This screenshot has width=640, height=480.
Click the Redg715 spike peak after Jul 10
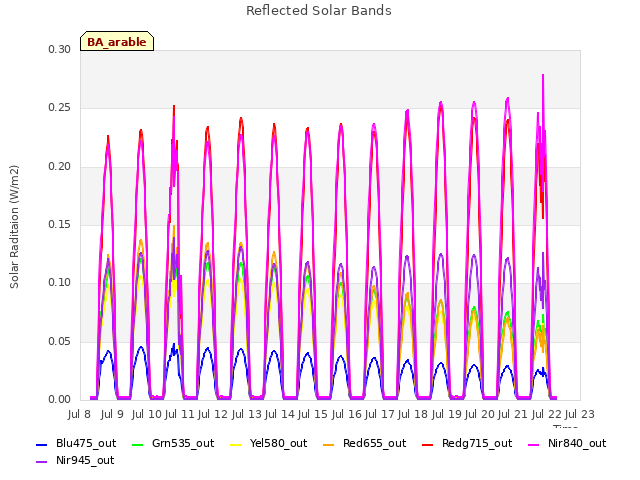coord(174,107)
